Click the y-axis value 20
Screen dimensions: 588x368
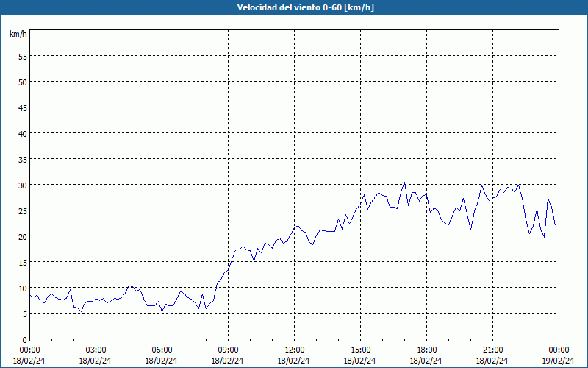(23, 237)
